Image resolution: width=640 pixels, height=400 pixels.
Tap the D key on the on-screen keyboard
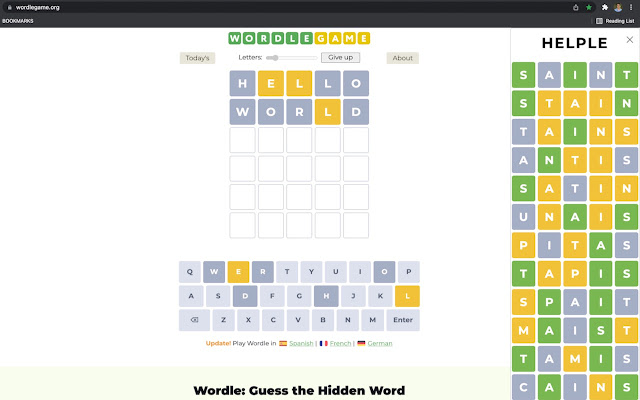pos(245,296)
